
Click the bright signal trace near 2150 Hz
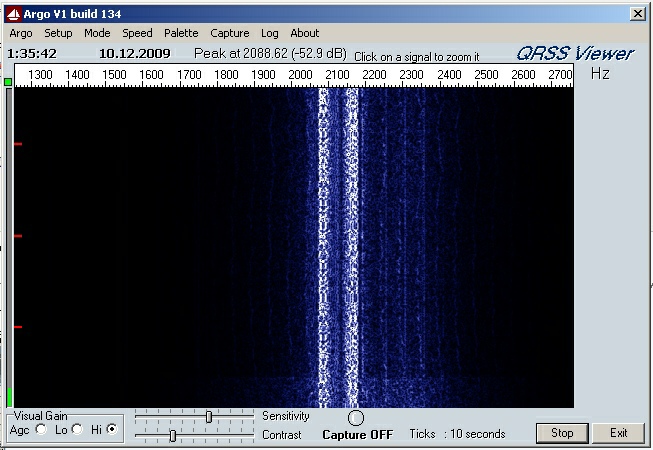point(352,248)
